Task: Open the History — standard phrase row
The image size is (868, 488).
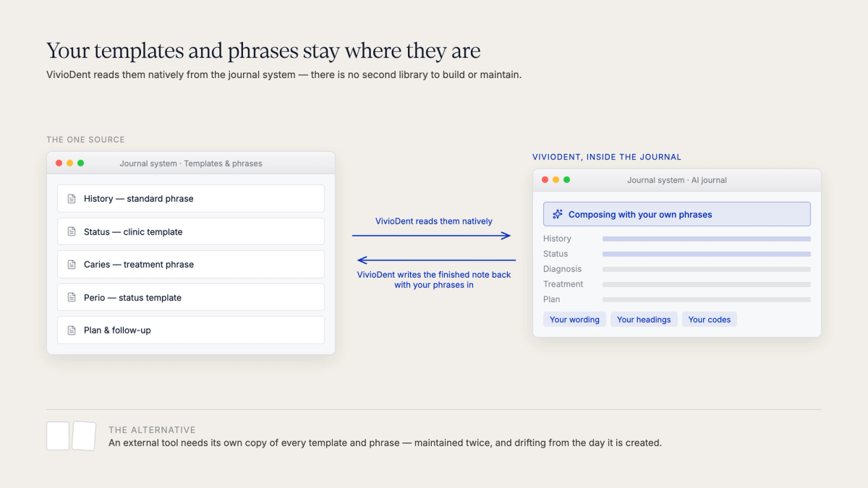Action: [191, 199]
